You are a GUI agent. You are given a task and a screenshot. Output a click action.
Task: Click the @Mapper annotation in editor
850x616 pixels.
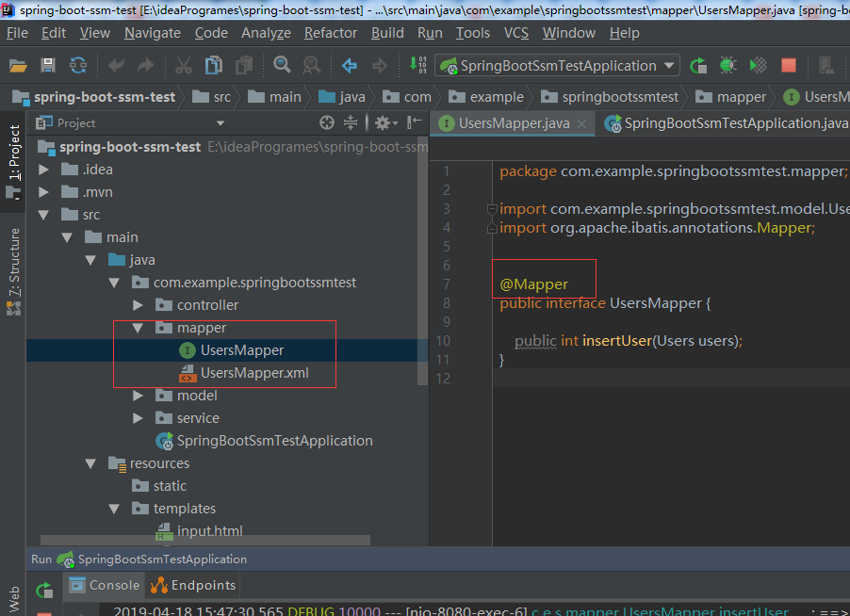[x=533, y=284]
